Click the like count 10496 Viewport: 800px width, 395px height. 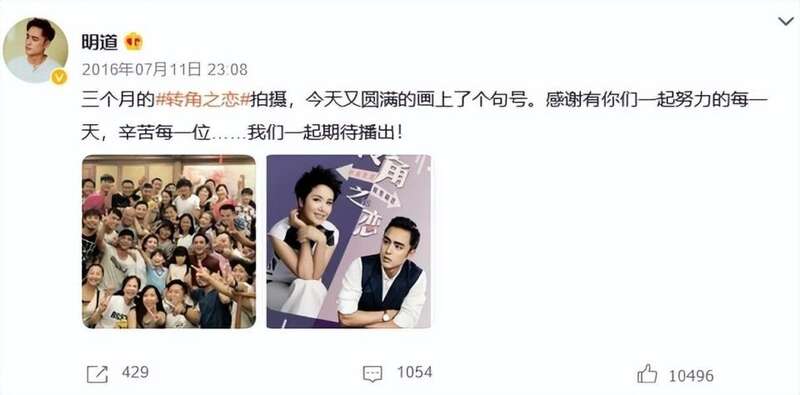pyautogui.click(x=691, y=376)
